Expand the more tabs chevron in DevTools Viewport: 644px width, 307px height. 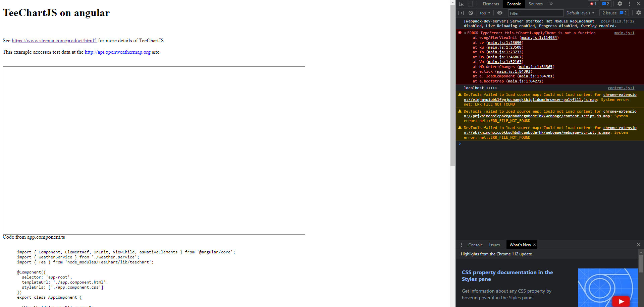point(551,4)
